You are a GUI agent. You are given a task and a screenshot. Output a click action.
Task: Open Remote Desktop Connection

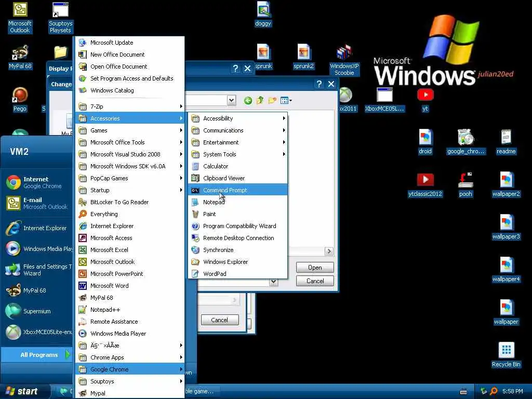(237, 238)
